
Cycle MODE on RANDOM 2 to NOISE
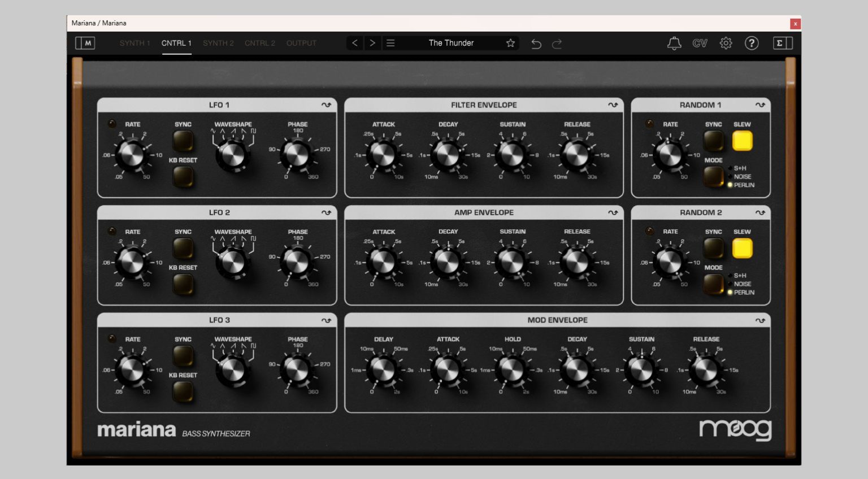point(713,284)
